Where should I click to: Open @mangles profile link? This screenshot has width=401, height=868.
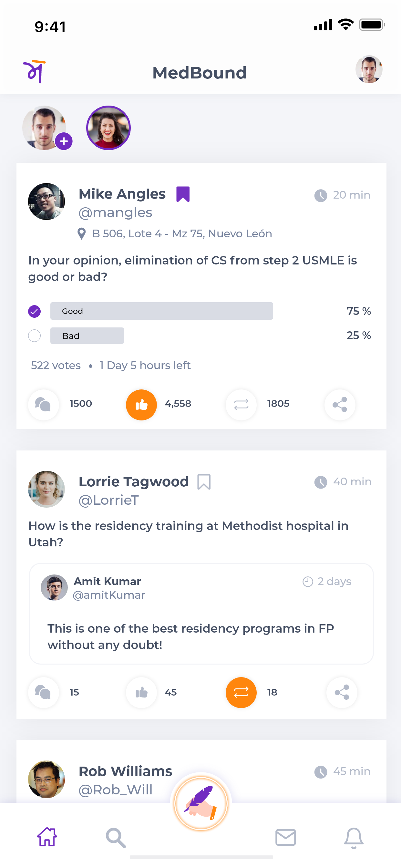115,212
